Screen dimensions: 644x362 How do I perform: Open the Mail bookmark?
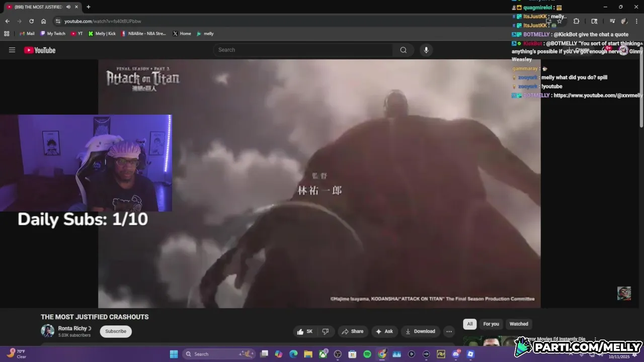pos(27,34)
